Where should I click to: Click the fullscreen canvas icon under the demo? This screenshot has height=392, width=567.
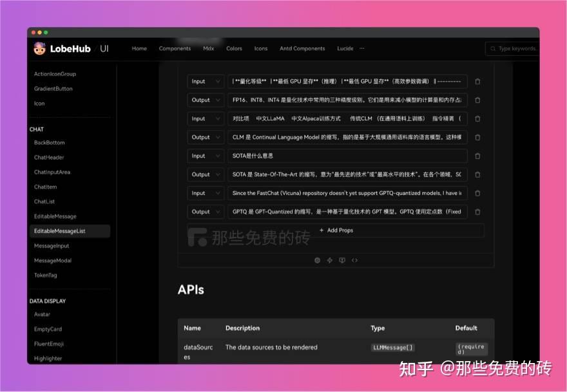pyautogui.click(x=330, y=260)
